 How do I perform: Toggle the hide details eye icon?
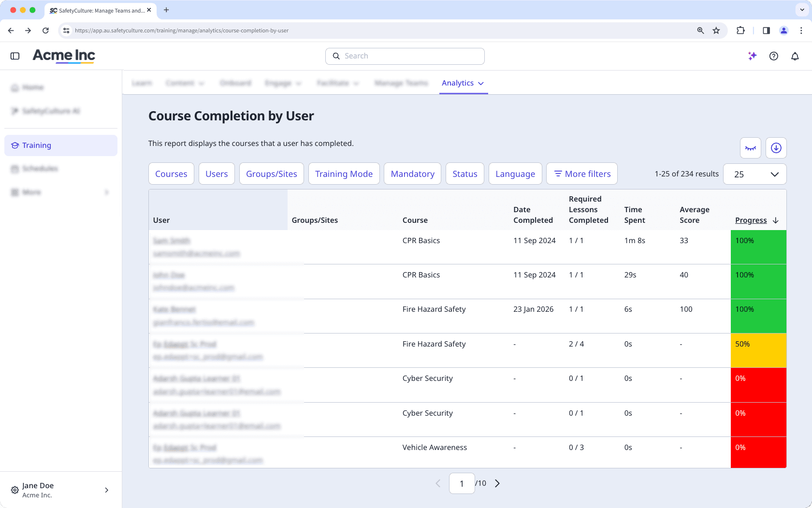click(x=751, y=148)
